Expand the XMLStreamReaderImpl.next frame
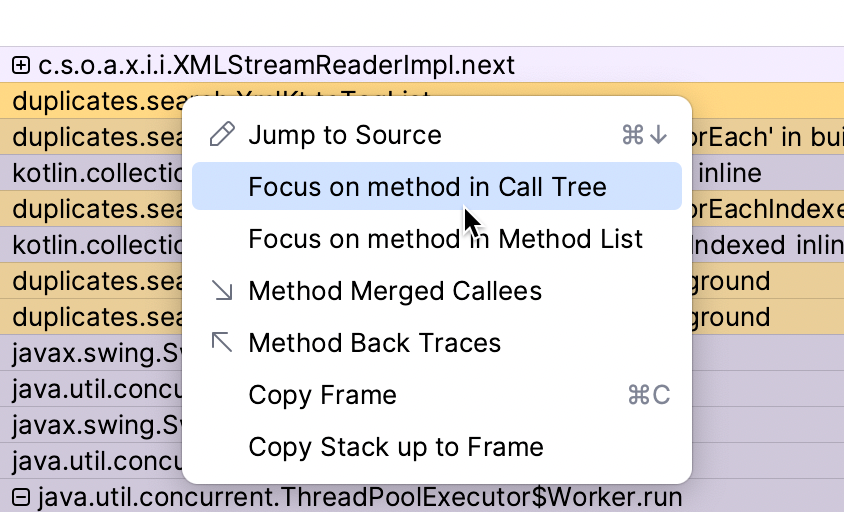This screenshot has width=844, height=512. [x=21, y=66]
